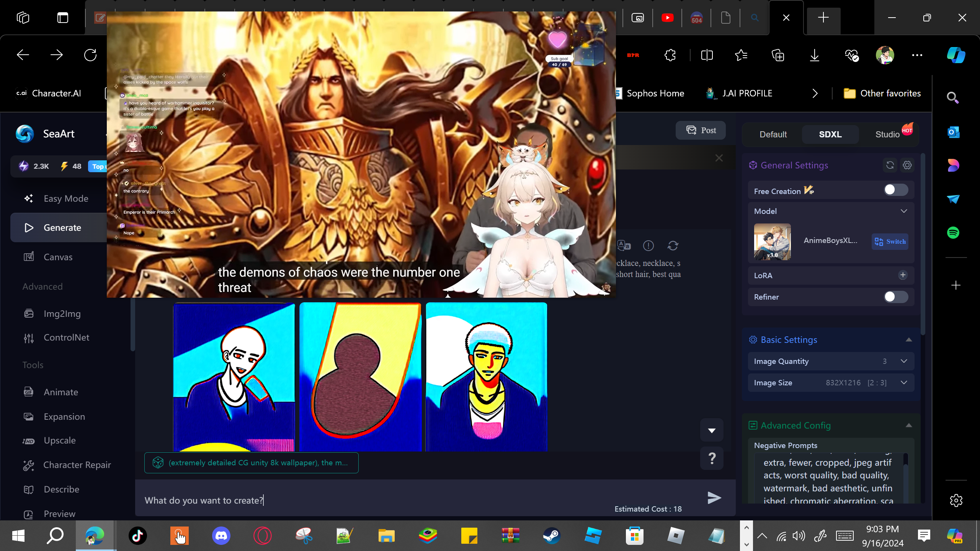980x551 pixels.
Task: Open the Image Size dropdown
Action: [831, 383]
